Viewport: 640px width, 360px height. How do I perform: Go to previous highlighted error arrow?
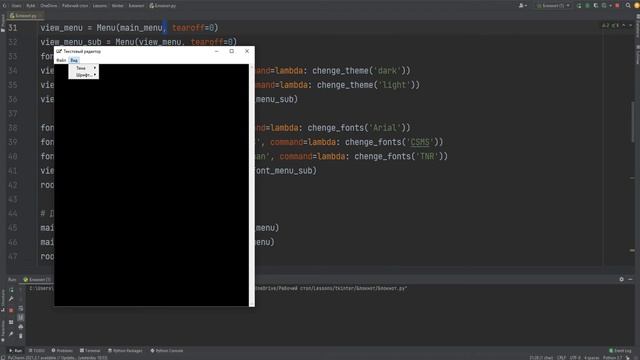(x=624, y=25)
